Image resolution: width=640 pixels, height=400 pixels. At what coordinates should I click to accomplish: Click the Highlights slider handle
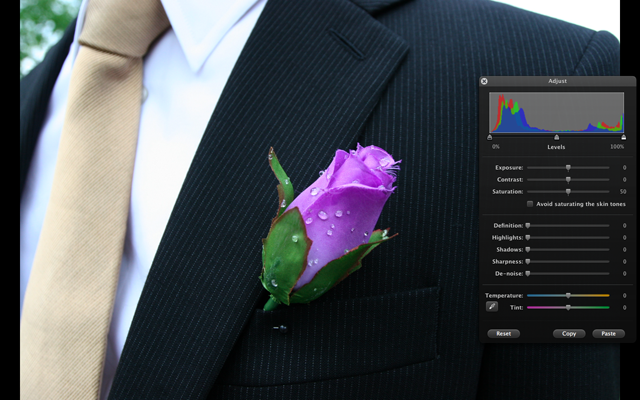click(x=528, y=238)
